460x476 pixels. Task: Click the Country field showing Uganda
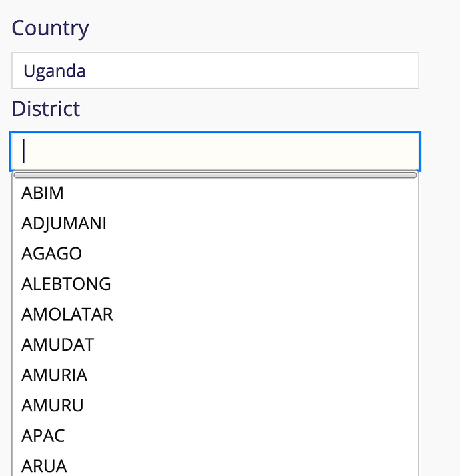point(215,71)
